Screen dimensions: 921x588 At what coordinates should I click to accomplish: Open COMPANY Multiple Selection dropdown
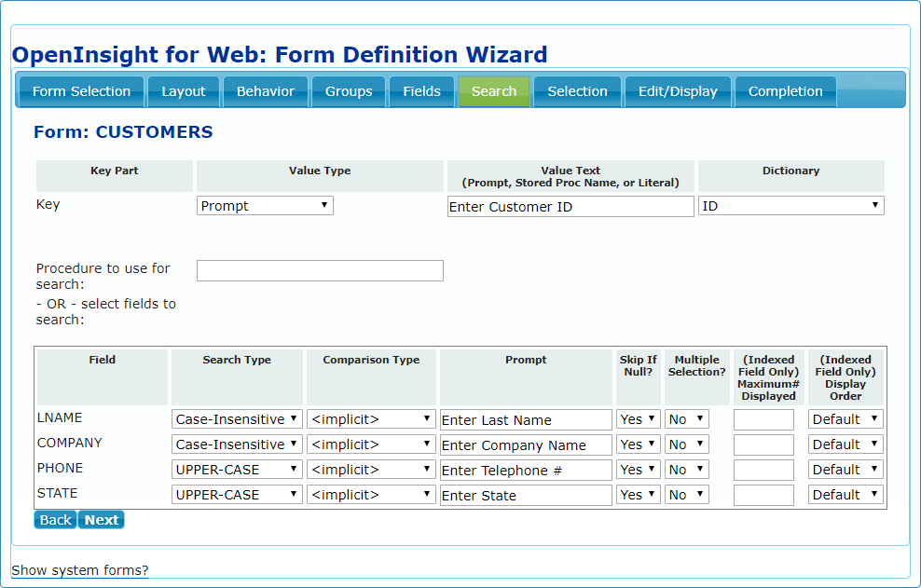click(x=687, y=444)
